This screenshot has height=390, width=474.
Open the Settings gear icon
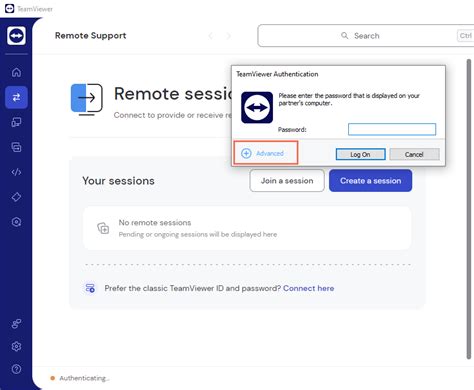[x=16, y=347]
